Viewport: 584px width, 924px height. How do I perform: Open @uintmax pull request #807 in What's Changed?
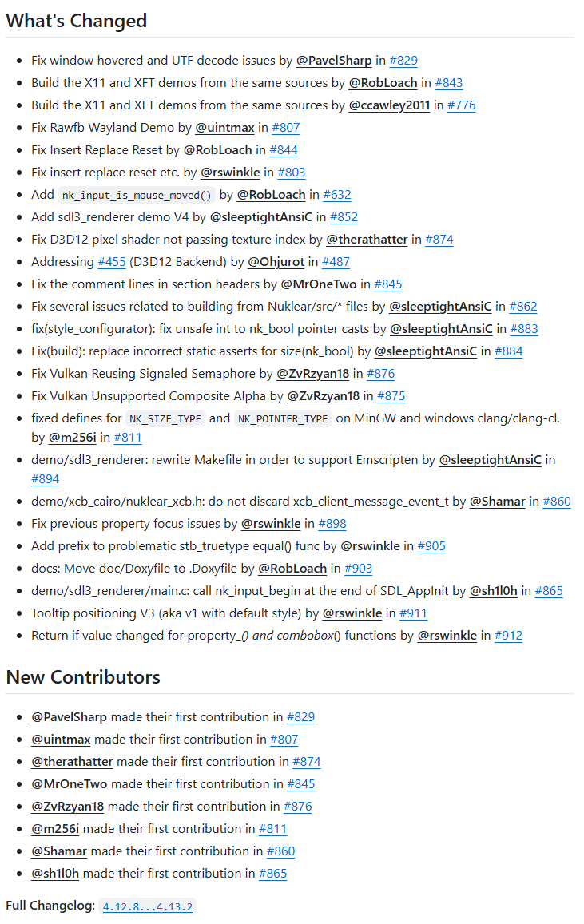[x=285, y=128]
